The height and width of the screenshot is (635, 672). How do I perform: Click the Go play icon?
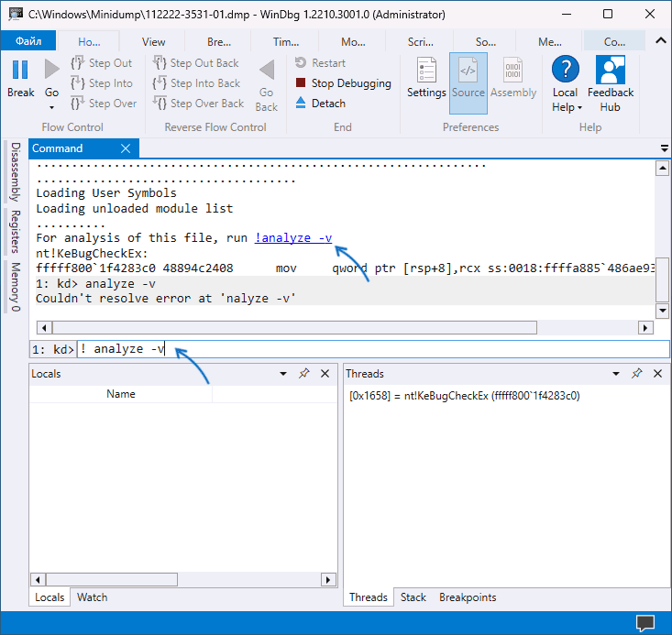[52, 69]
